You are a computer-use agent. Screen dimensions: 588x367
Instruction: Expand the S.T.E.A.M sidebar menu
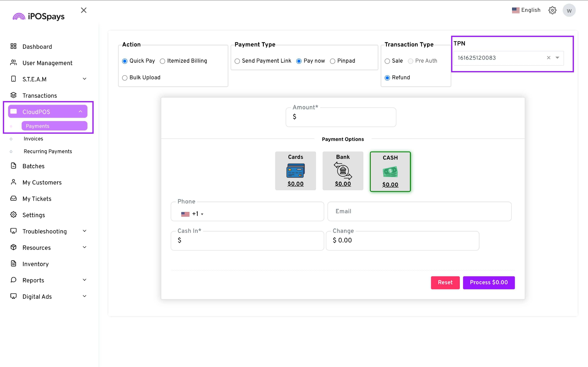[84, 79]
